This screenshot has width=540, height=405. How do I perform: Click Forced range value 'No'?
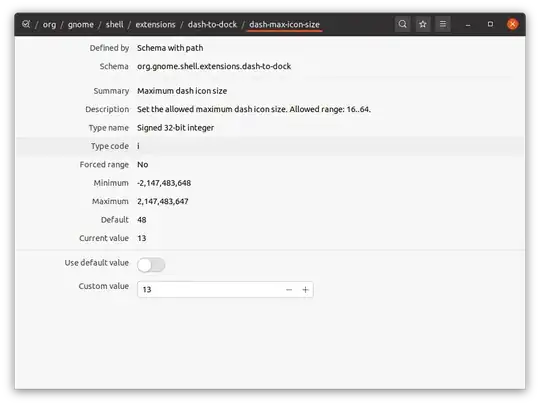(143, 165)
